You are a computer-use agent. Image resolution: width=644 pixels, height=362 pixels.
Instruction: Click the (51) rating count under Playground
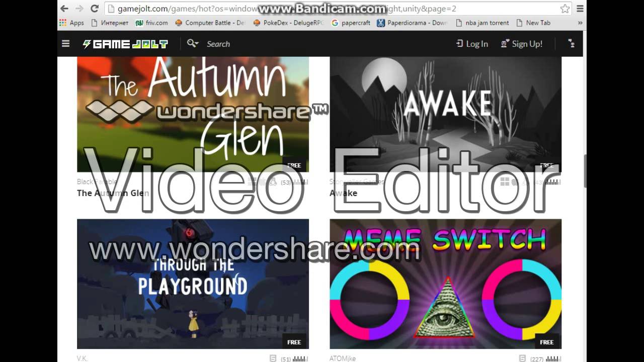[x=285, y=359]
